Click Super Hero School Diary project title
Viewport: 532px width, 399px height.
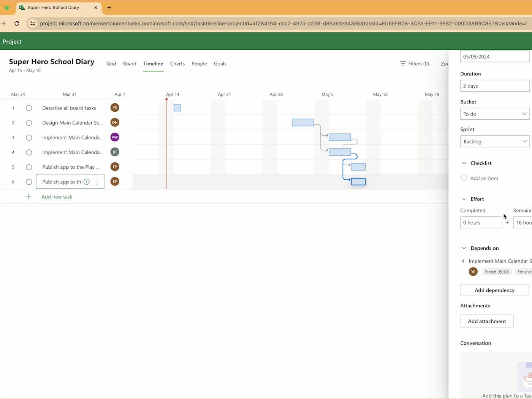pyautogui.click(x=52, y=62)
